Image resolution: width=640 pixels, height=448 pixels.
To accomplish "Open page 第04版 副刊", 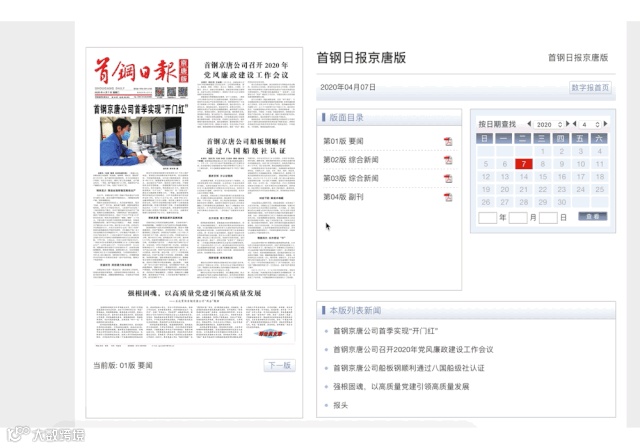I will 343,197.
